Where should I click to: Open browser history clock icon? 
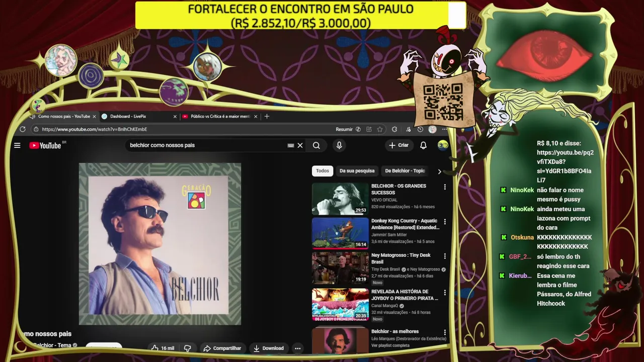[x=421, y=129]
